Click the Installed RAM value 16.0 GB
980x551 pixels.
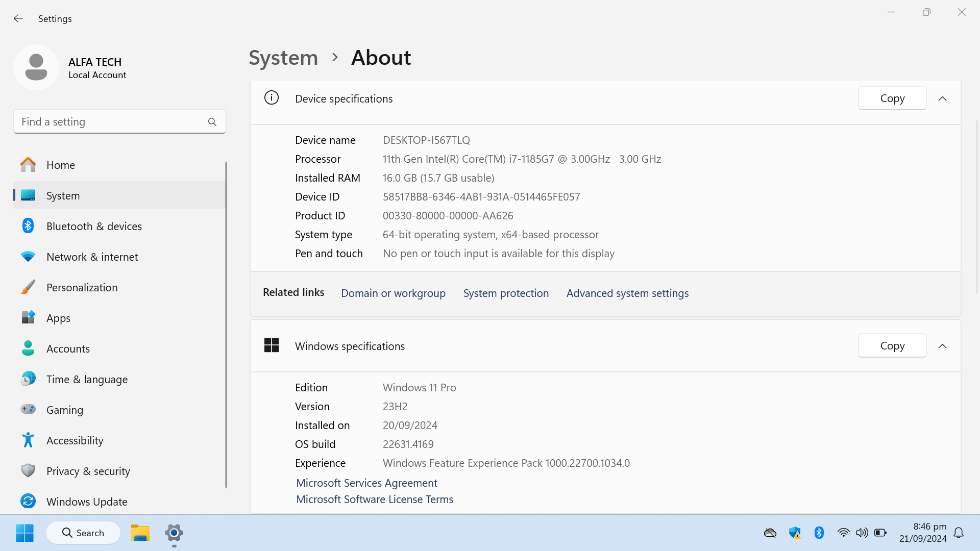[438, 178]
